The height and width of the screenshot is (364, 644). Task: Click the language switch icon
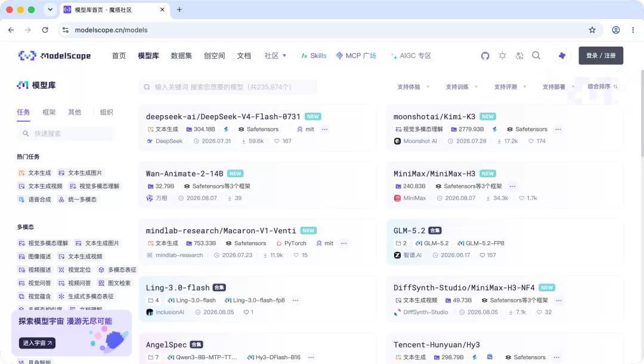tap(519, 55)
